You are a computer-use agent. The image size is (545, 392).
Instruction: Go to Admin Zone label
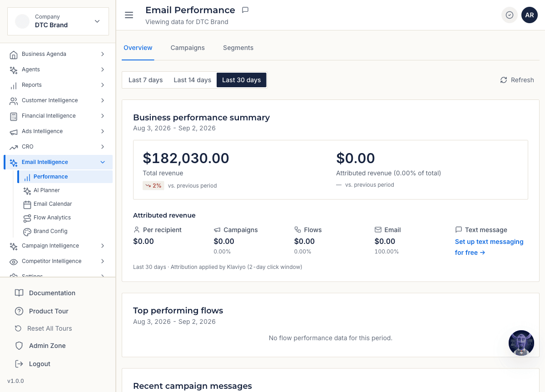click(x=47, y=346)
